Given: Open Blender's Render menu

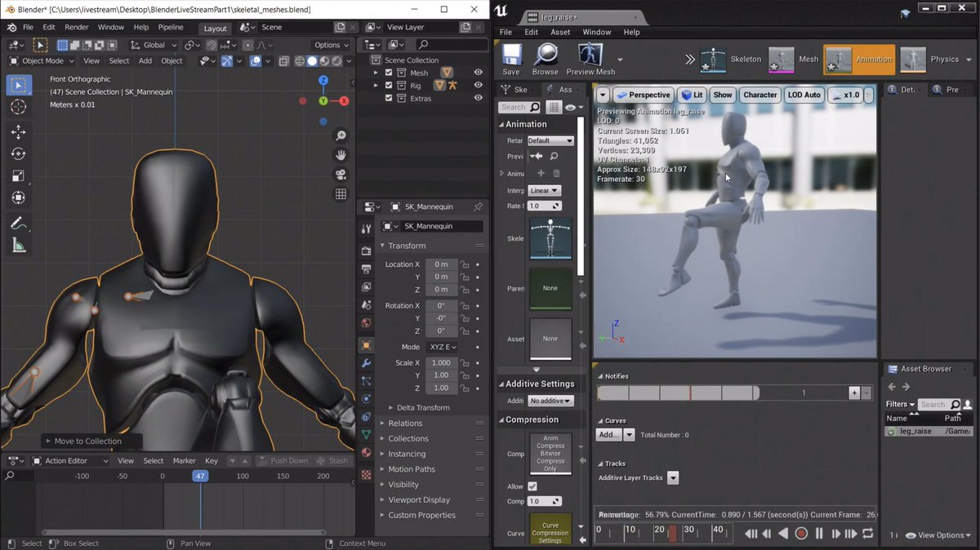Looking at the screenshot, I should point(77,27).
